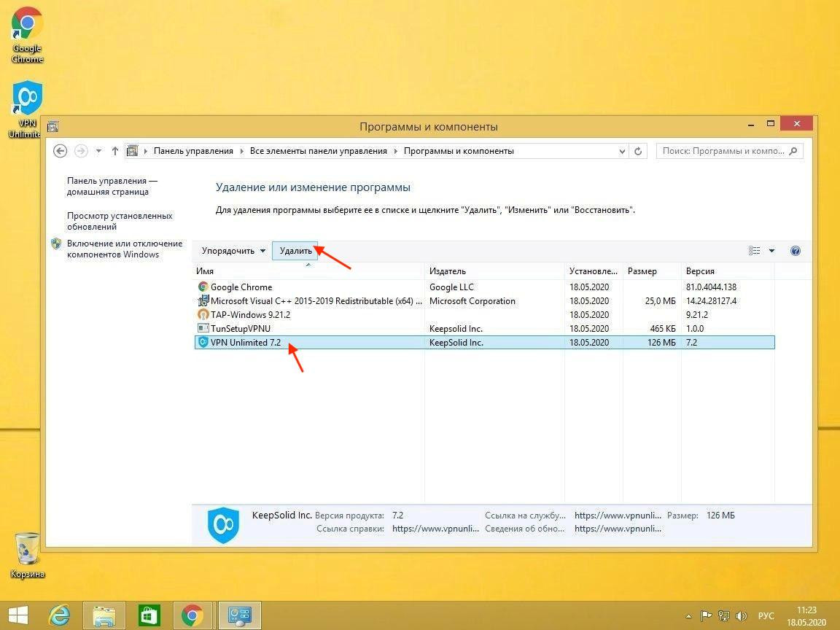Screen dimensions: 840x630
Task: Open the Windows Store taskbar icon
Action: (x=149, y=615)
